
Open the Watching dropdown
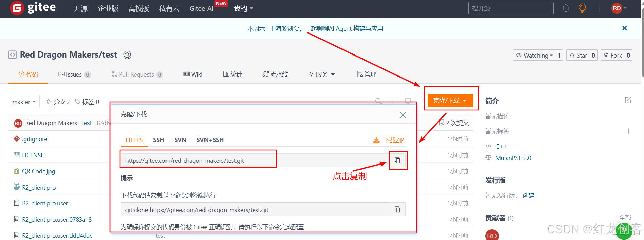pos(534,55)
